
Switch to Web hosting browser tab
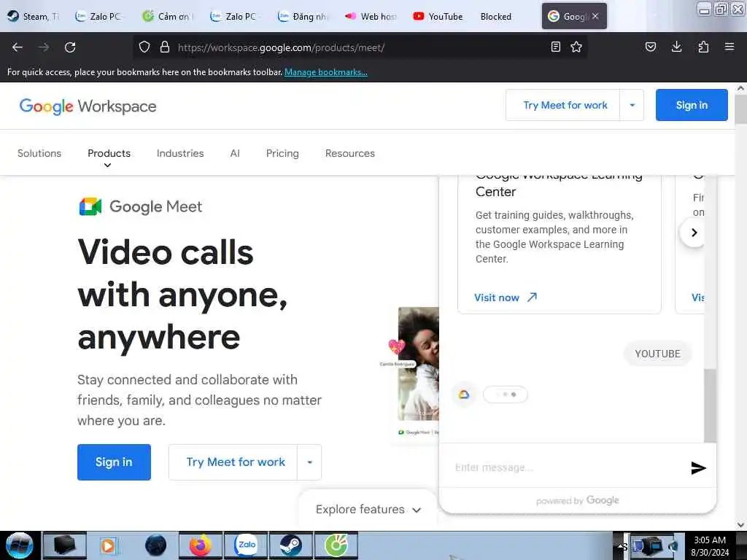pyautogui.click(x=371, y=16)
